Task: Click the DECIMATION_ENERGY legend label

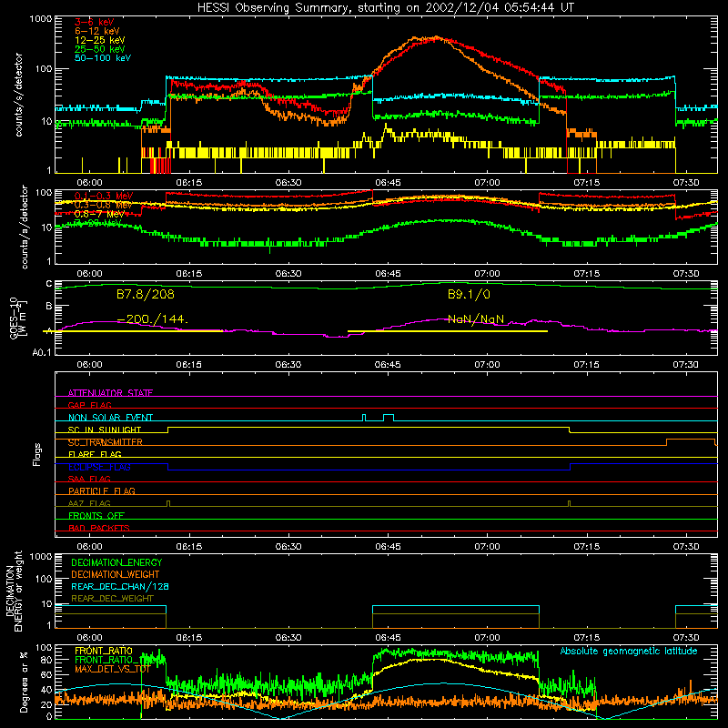Action: coord(116,562)
